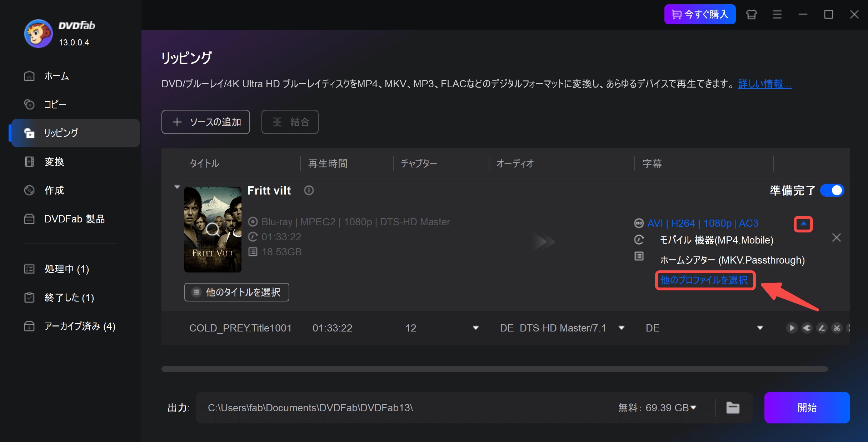Choose モバイル 機器(MP4.Mobile) profile
Viewport: 868px width, 442px height.
[x=717, y=240]
